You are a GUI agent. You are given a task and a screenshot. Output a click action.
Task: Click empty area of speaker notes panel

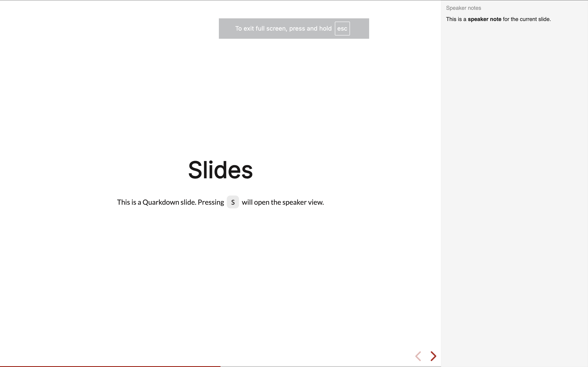point(514,170)
